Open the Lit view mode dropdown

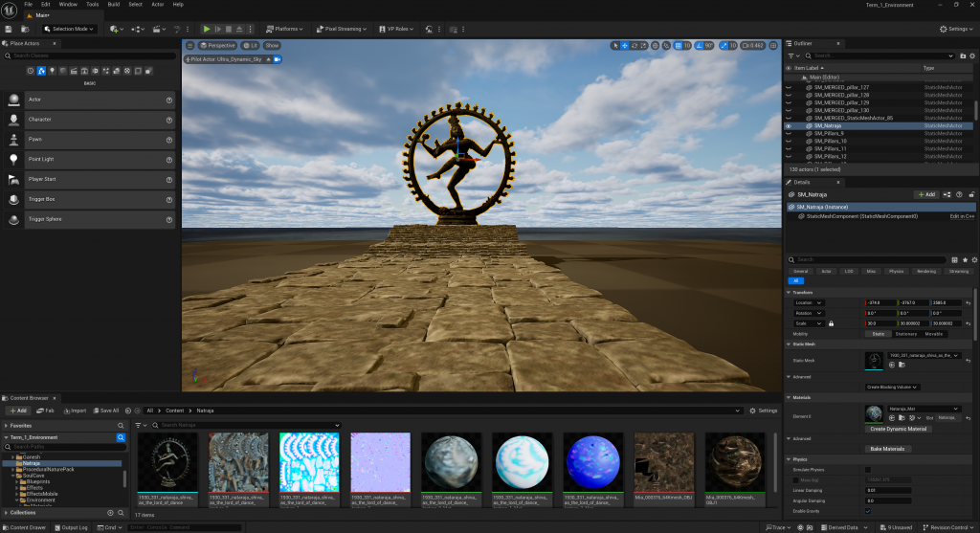pos(251,46)
